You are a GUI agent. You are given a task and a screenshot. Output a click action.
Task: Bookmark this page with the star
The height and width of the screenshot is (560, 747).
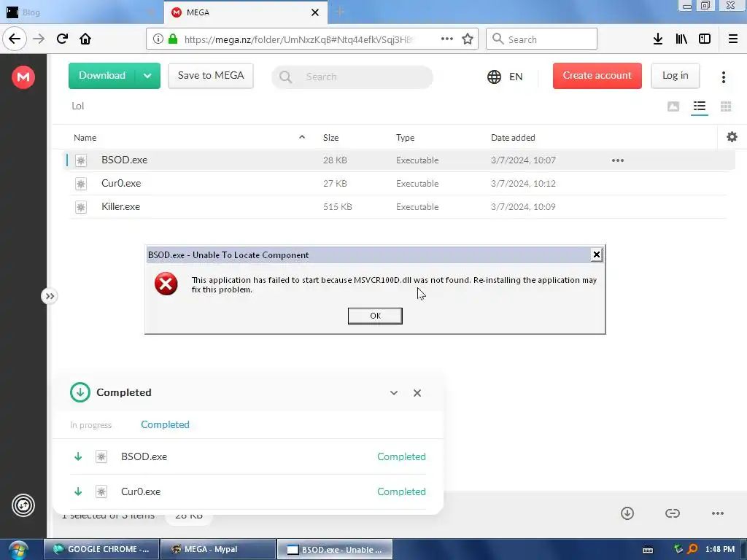pos(468,39)
